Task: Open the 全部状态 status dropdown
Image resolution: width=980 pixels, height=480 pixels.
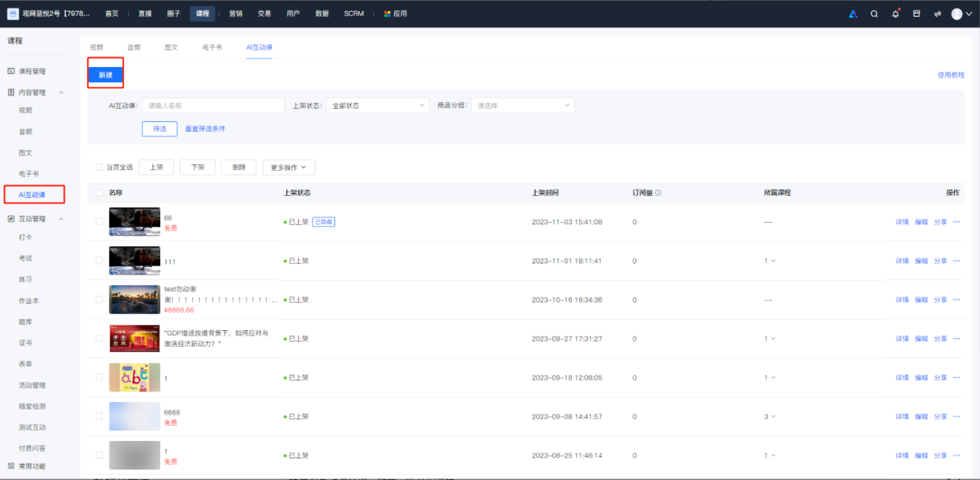Action: point(377,104)
